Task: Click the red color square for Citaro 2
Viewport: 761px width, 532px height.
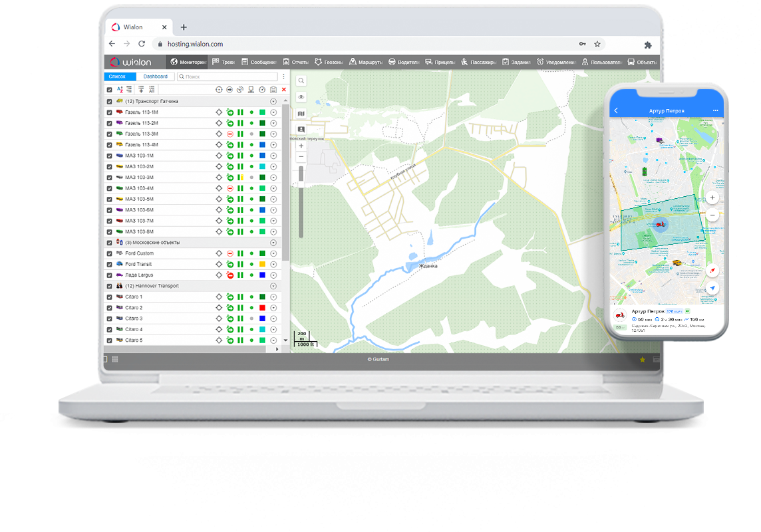Action: coord(263,308)
